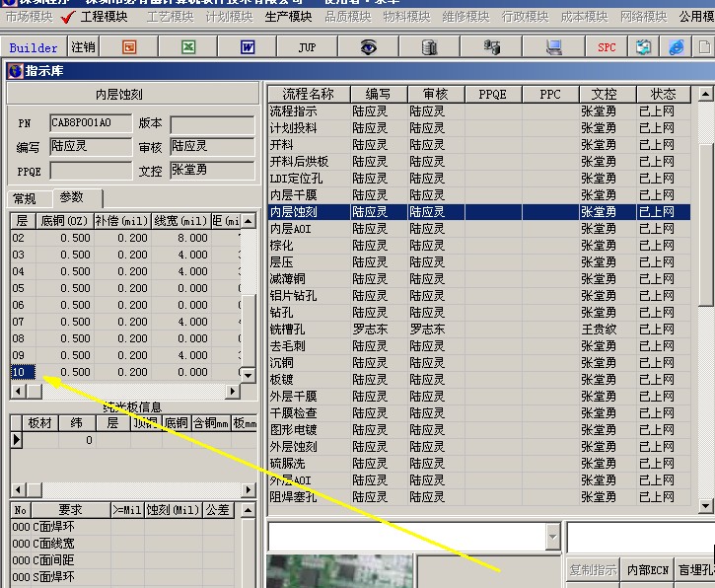Select the 内层AOI process row

point(479,229)
